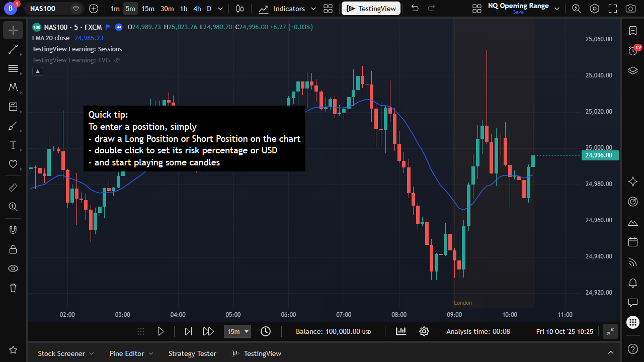
Task: Hide all drawings with eye icon
Action: click(13, 268)
